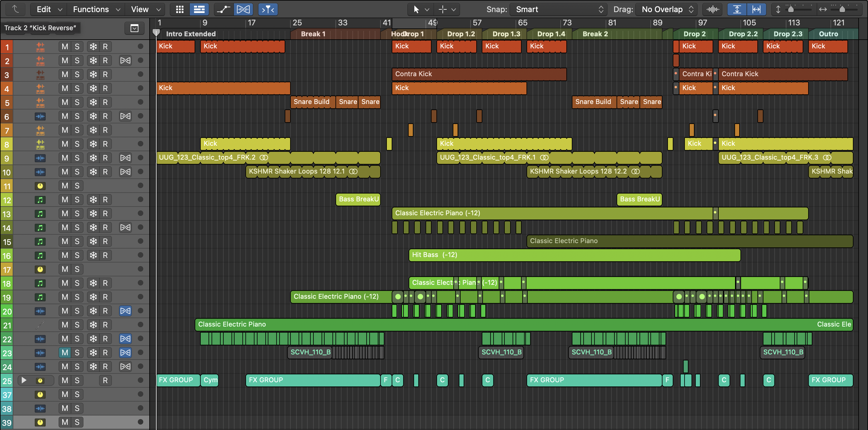Click the line instrument icon on track 21
868x430 pixels.
pos(40,325)
